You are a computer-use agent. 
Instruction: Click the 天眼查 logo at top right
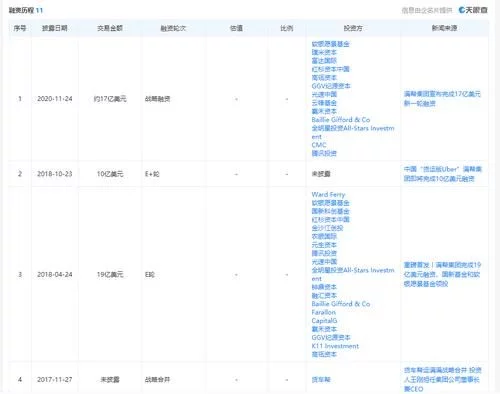click(473, 10)
